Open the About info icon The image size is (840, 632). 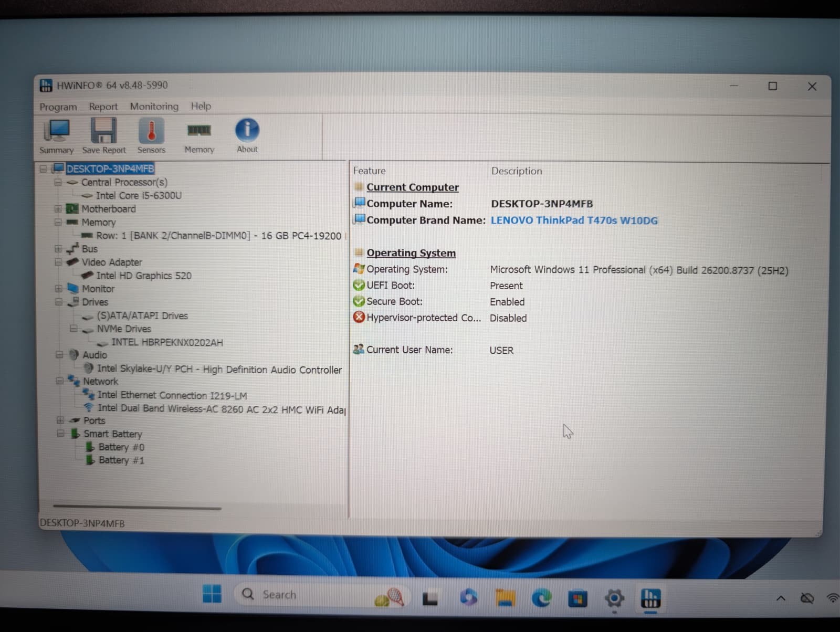247,136
